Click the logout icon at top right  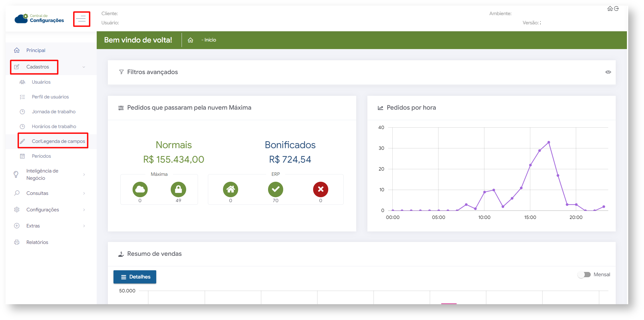point(616,9)
